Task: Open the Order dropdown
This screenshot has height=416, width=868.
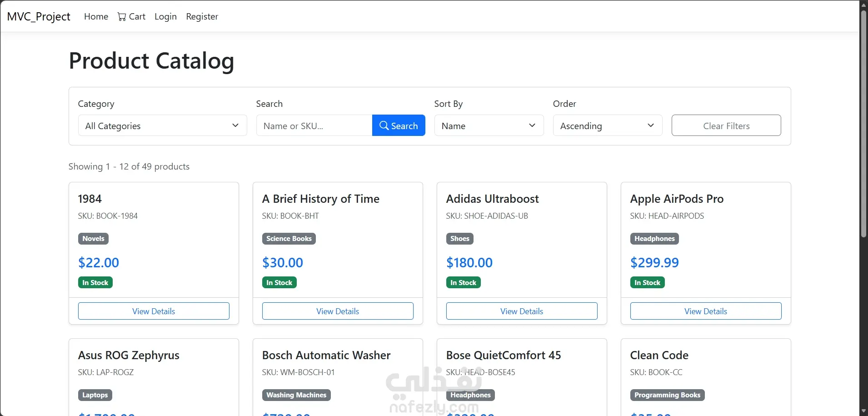Action: [608, 125]
